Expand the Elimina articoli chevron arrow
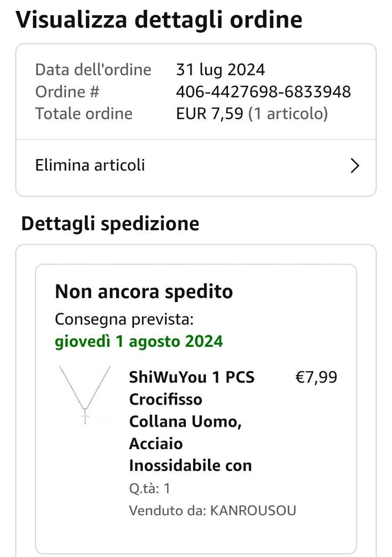The height and width of the screenshot is (557, 392). [x=355, y=166]
